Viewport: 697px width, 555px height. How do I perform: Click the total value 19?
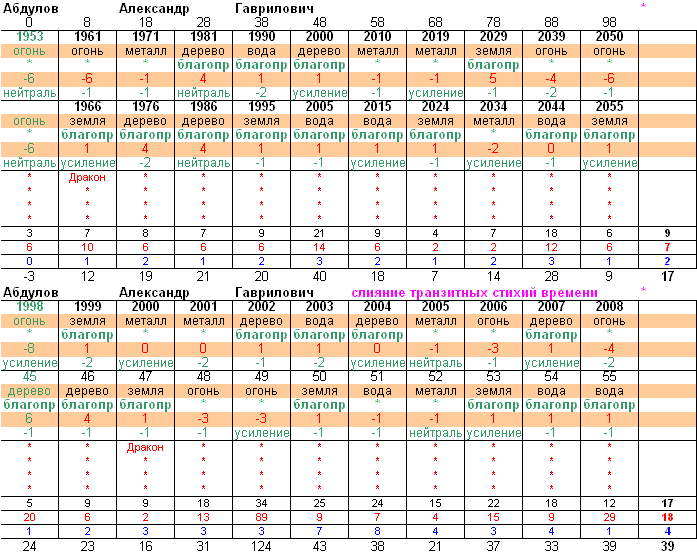point(145,276)
